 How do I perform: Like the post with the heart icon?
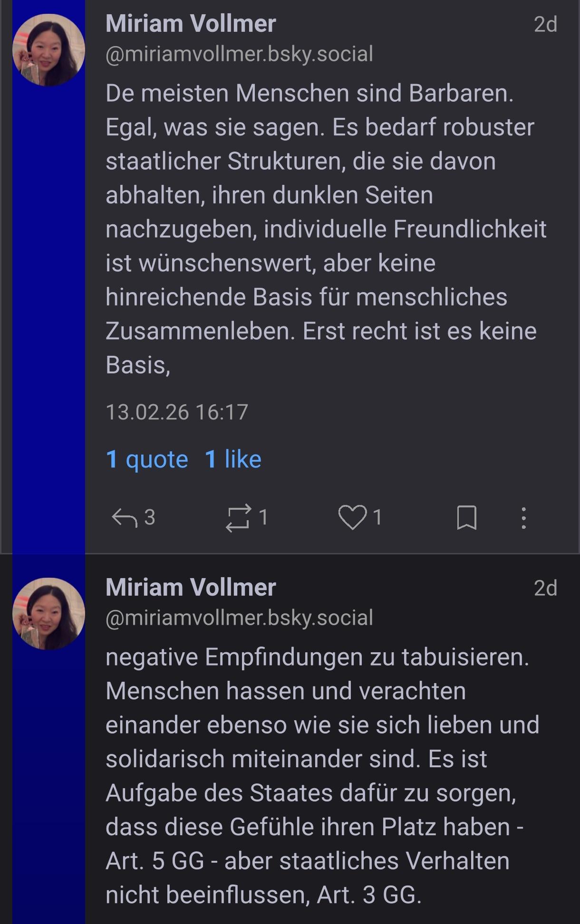(352, 517)
